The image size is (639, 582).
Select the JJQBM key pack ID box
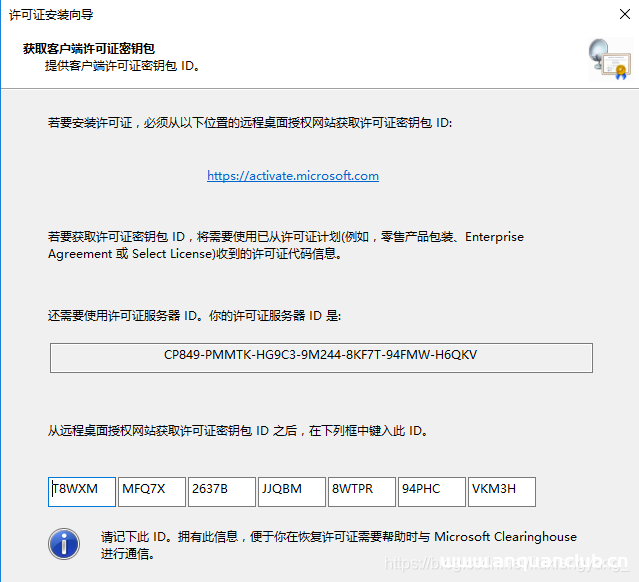point(292,490)
